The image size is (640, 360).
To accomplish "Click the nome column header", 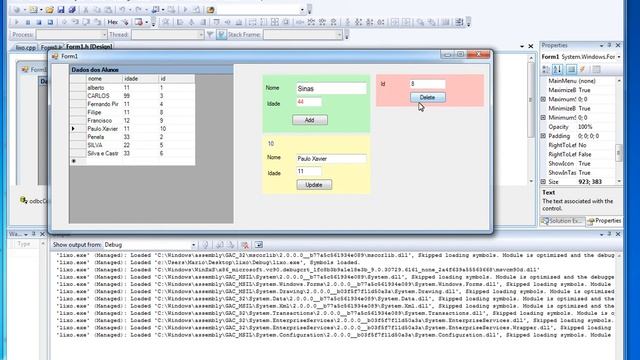I will [x=104, y=79].
